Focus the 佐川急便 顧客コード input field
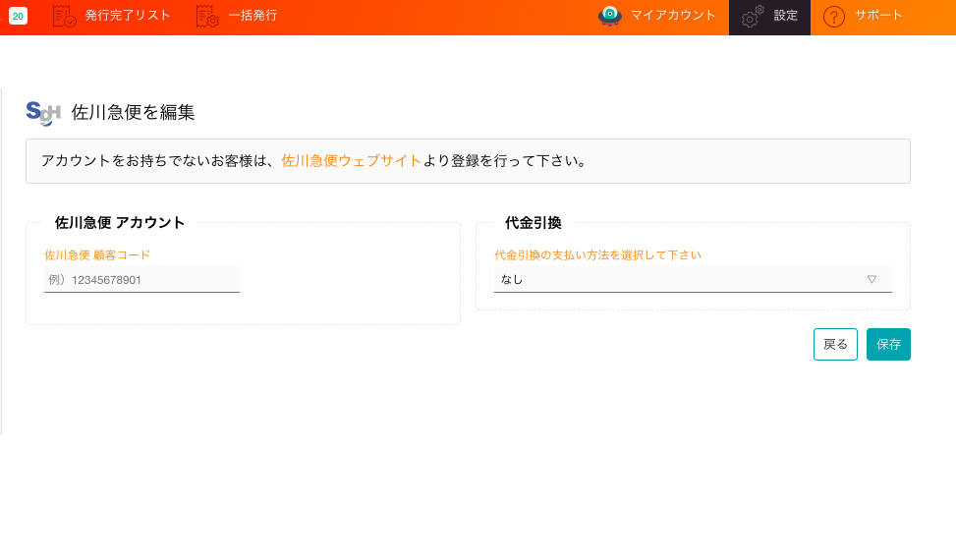This screenshot has height=560, width=956. click(141, 280)
